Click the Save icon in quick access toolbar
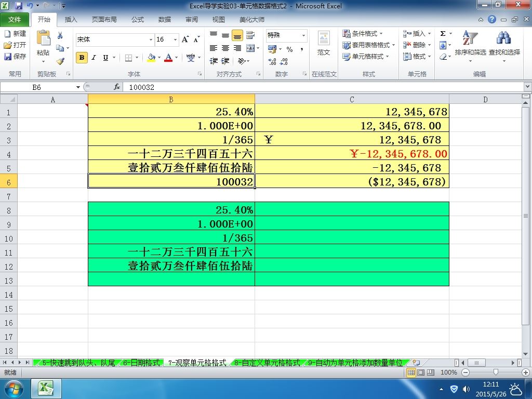 tap(19, 6)
